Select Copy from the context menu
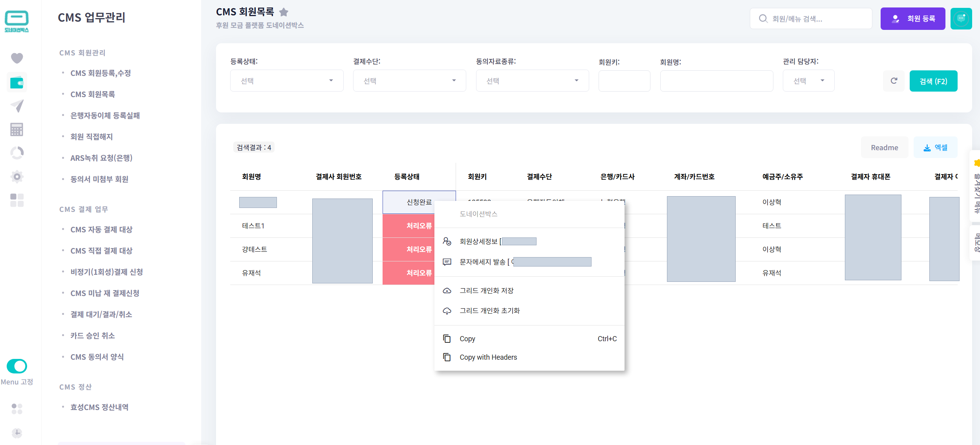Screen dimensions: 980x445 pos(529,338)
